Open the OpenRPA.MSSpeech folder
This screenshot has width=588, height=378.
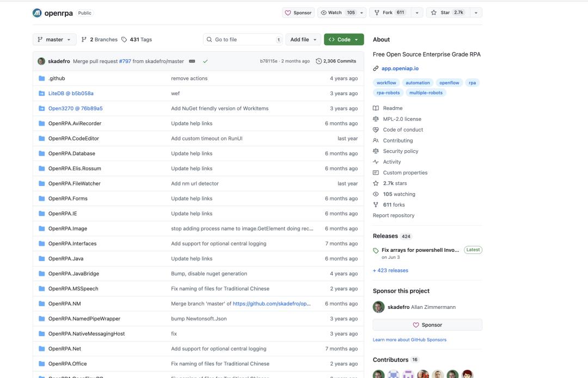[x=73, y=288]
